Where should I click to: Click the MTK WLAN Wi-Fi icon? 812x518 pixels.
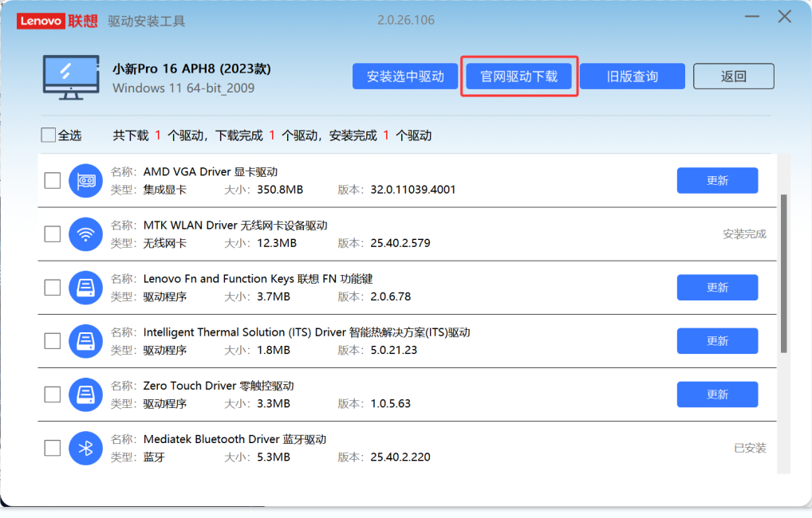(85, 234)
